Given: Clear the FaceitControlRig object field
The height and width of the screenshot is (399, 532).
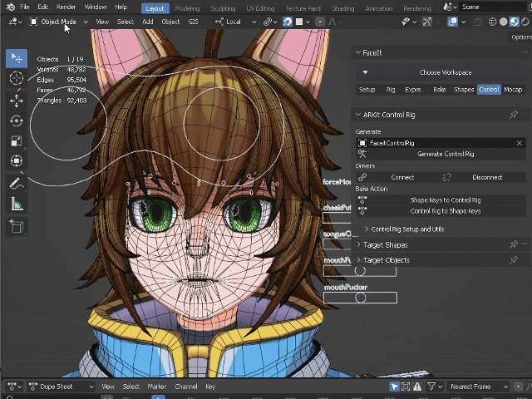Looking at the screenshot, I should 519,143.
